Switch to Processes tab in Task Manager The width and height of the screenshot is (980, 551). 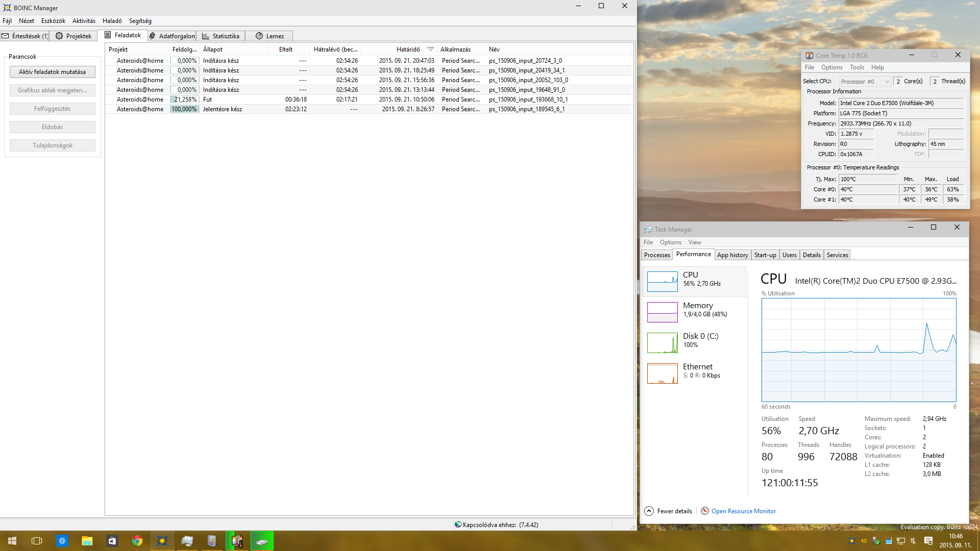click(x=657, y=255)
